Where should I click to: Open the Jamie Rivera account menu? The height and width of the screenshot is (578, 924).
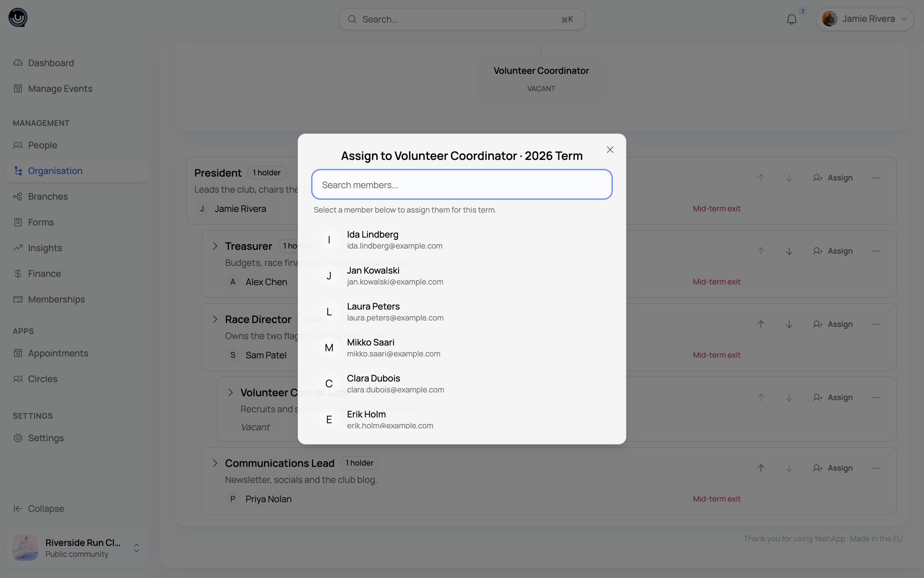(x=864, y=19)
